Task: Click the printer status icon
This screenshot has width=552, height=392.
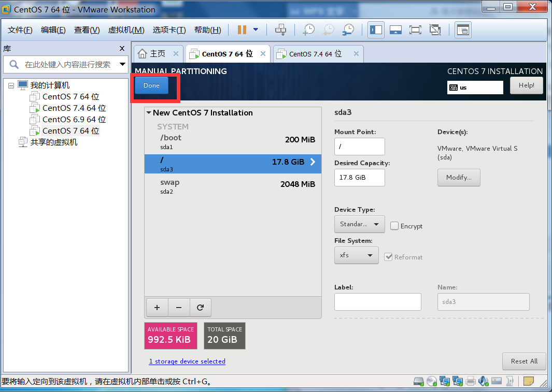Action: coord(471,381)
